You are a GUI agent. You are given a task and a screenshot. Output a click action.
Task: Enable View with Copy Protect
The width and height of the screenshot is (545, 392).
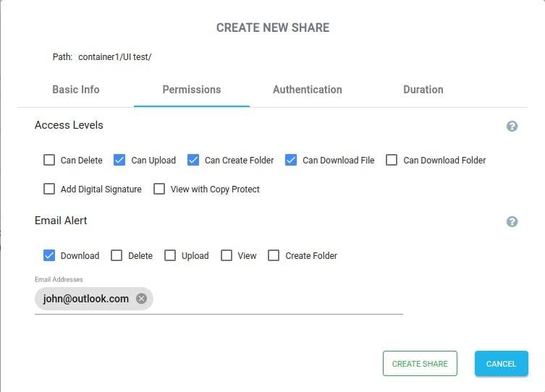[x=159, y=189]
